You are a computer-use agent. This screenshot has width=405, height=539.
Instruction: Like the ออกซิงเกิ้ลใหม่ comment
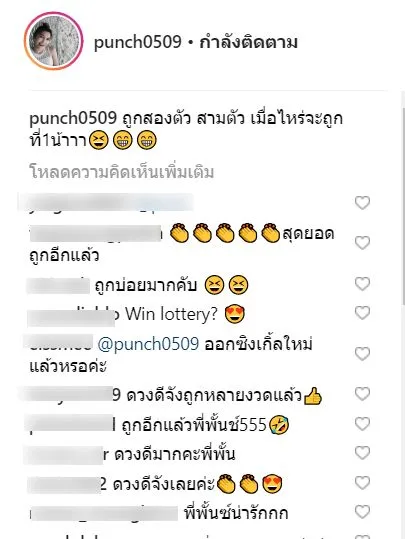[x=362, y=354]
